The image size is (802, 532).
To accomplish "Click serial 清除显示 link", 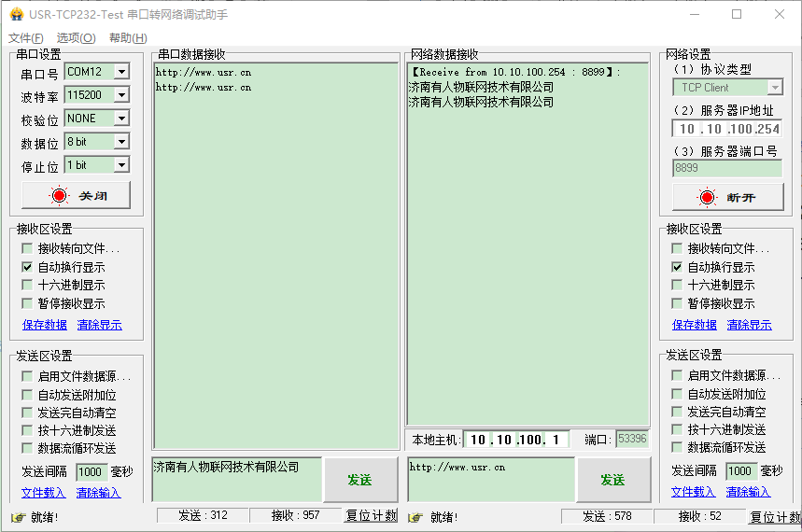I will tap(99, 326).
